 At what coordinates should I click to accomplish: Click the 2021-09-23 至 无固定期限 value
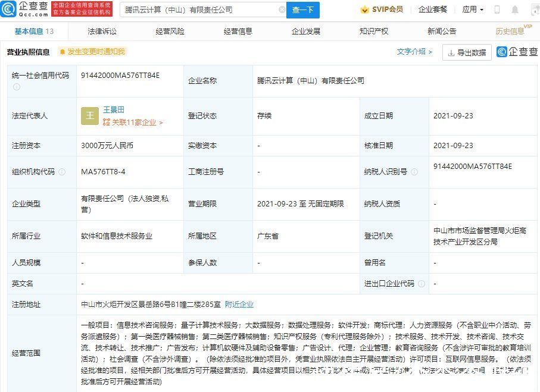click(x=300, y=204)
